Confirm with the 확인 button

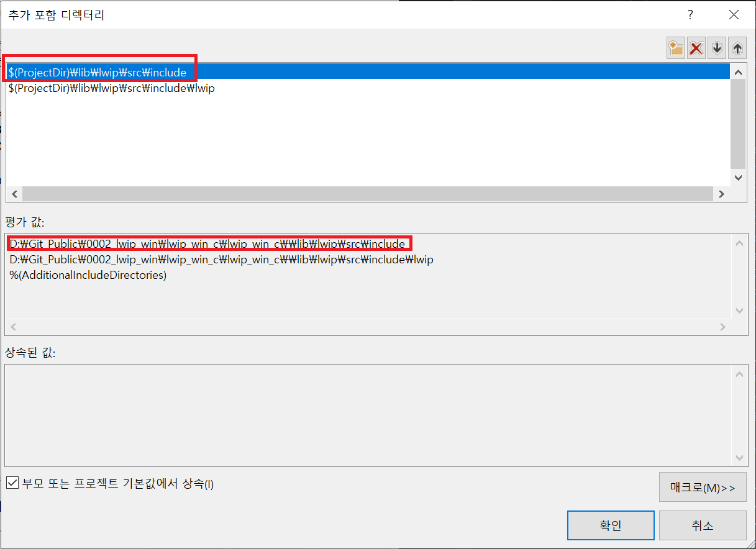[x=611, y=525]
